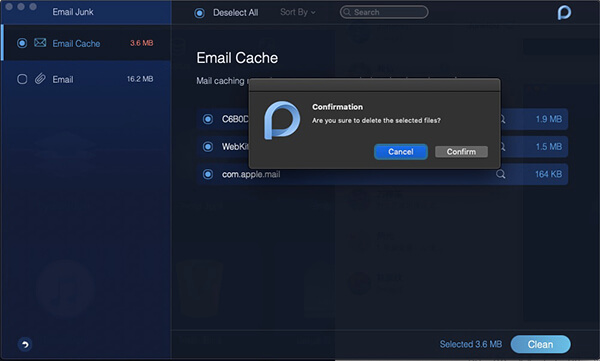The image size is (600, 361).
Task: Toggle the Deselect All radio button
Action: click(199, 13)
